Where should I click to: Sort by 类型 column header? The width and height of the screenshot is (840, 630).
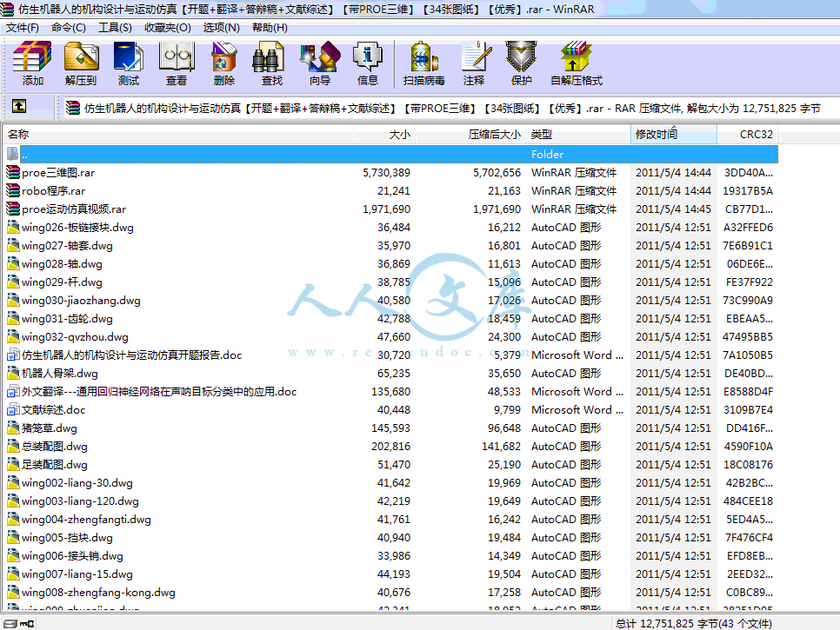point(578,135)
